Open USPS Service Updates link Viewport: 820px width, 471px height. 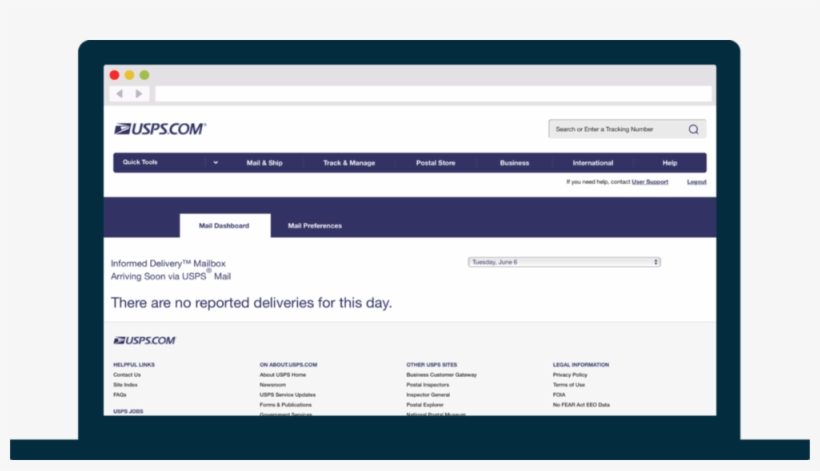point(288,395)
